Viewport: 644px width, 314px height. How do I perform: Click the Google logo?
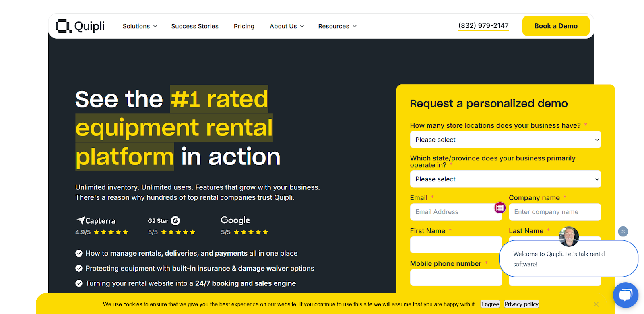tap(235, 220)
